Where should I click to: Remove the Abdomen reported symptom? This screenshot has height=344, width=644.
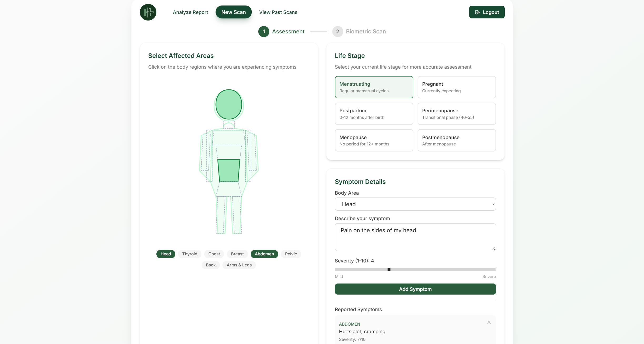(489, 322)
